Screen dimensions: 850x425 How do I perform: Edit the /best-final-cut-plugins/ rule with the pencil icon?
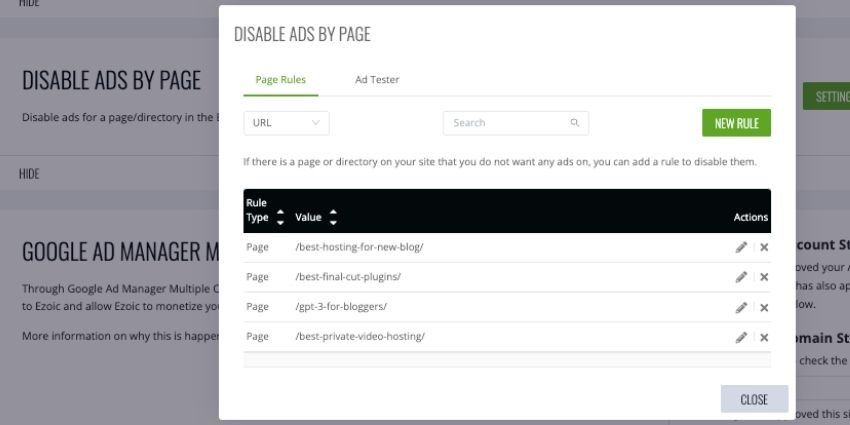coord(741,277)
